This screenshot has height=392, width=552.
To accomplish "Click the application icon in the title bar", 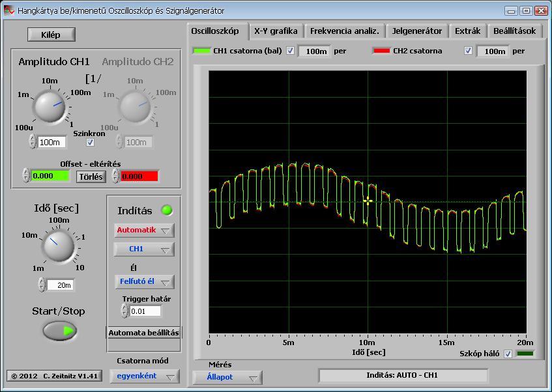I will click(x=9, y=10).
